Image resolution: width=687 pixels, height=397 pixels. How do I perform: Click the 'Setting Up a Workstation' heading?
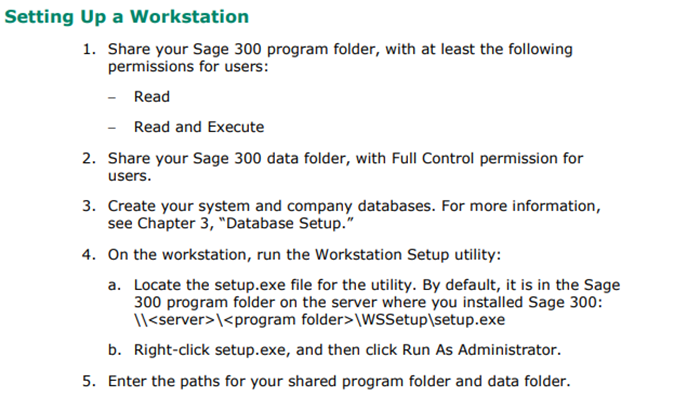pos(127,17)
